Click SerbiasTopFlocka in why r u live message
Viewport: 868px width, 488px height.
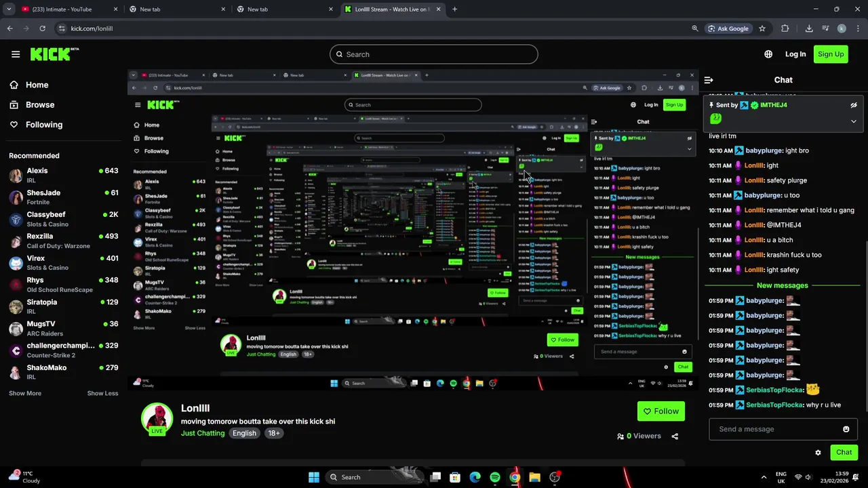click(x=774, y=405)
